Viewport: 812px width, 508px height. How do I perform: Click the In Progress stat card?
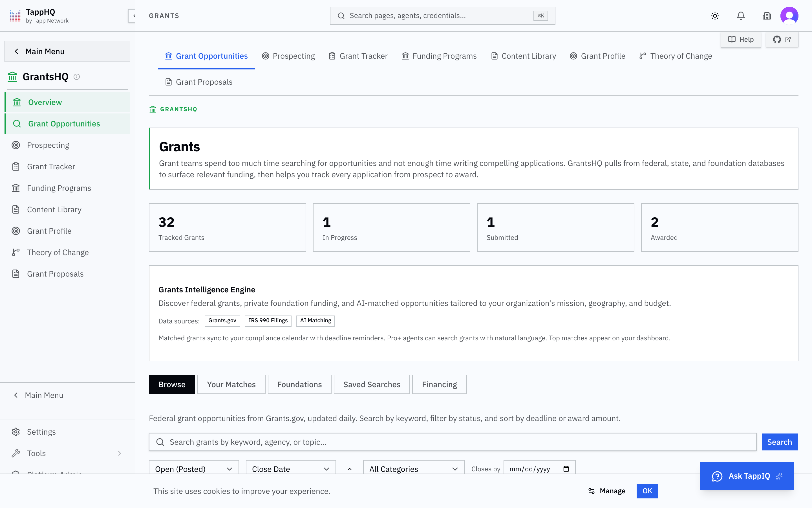tap(392, 227)
